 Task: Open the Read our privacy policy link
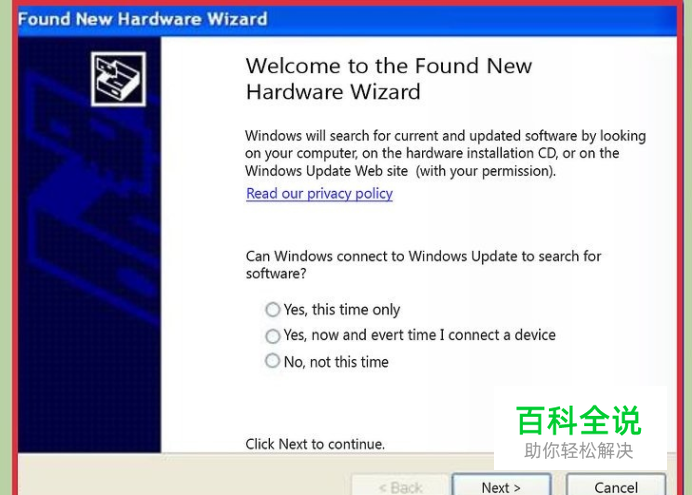tap(320, 194)
